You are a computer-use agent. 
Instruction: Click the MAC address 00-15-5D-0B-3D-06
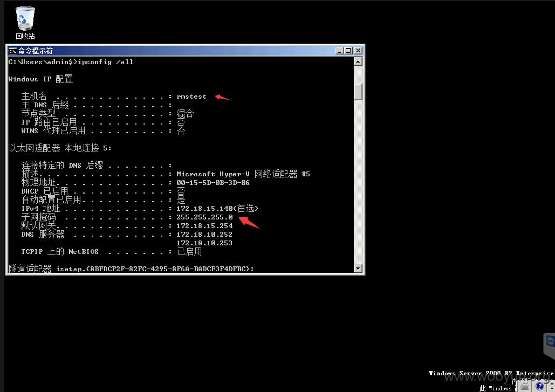(213, 183)
